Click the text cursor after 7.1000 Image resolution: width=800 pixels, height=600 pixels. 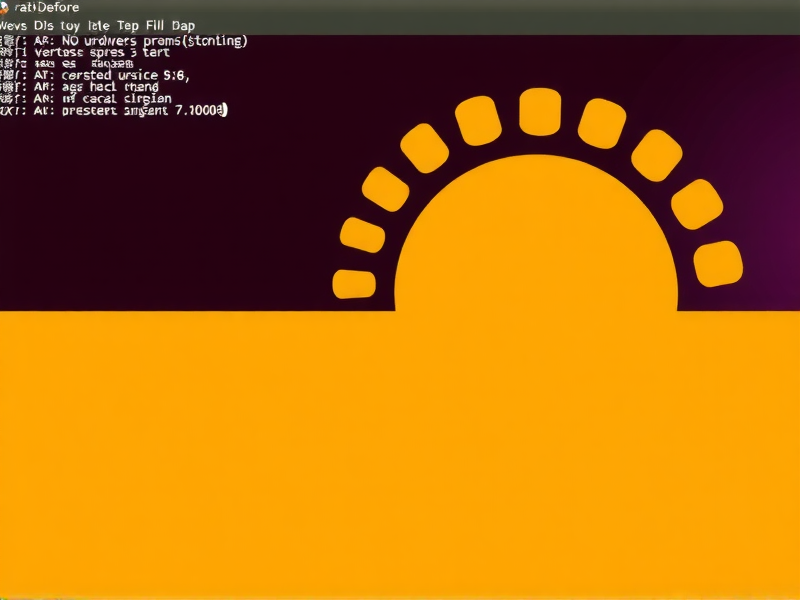(226, 111)
